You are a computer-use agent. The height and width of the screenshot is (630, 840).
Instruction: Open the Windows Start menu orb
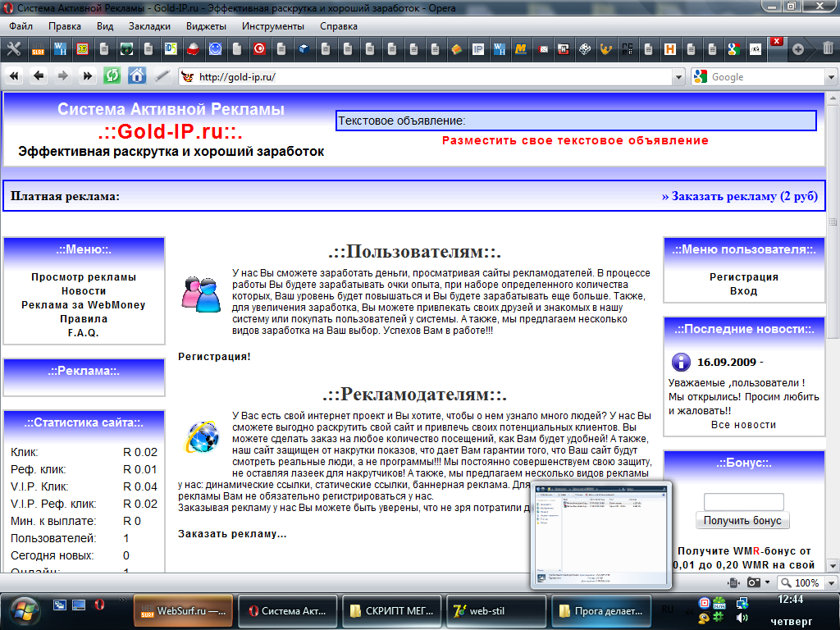[x=23, y=610]
